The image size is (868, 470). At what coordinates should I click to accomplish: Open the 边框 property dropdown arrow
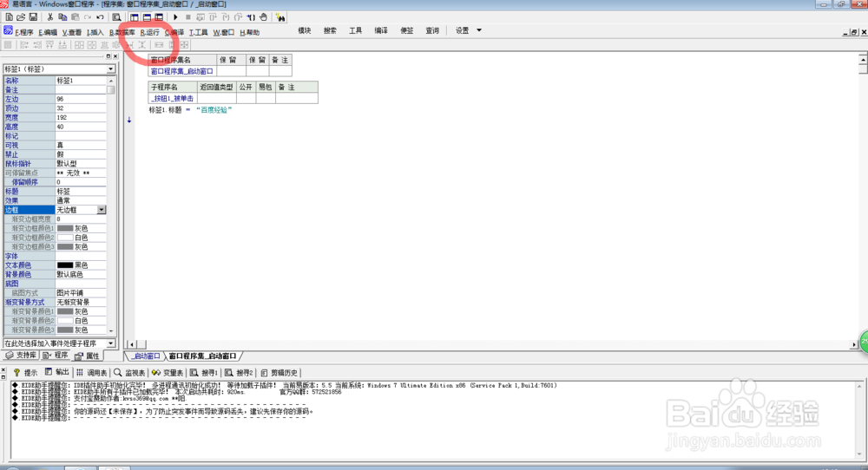click(102, 210)
